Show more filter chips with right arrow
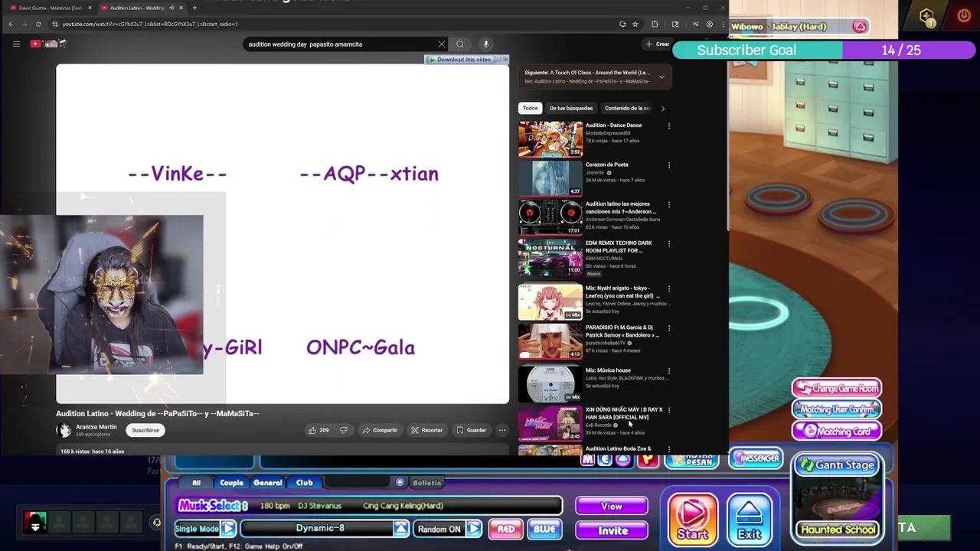980x551 pixels. click(x=663, y=108)
